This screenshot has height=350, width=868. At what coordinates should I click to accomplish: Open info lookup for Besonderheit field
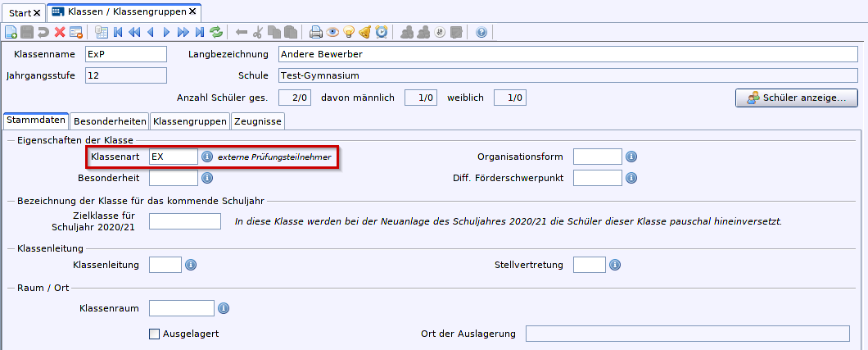(x=206, y=178)
